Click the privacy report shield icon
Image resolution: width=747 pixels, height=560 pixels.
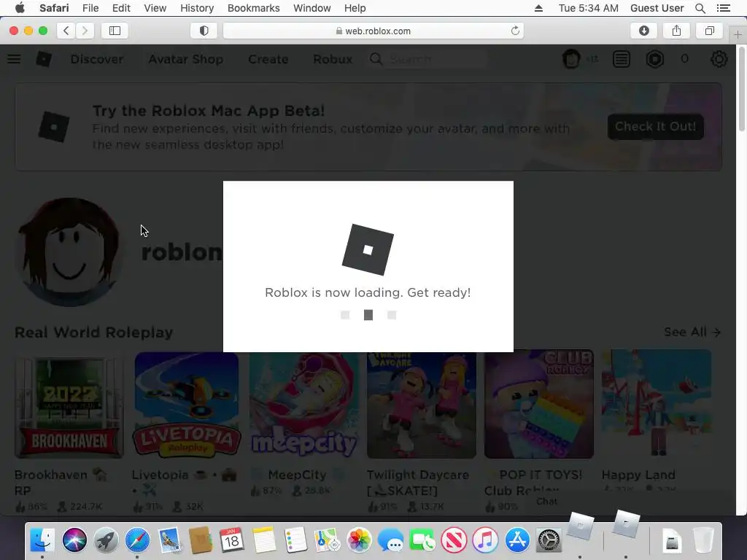click(x=204, y=31)
